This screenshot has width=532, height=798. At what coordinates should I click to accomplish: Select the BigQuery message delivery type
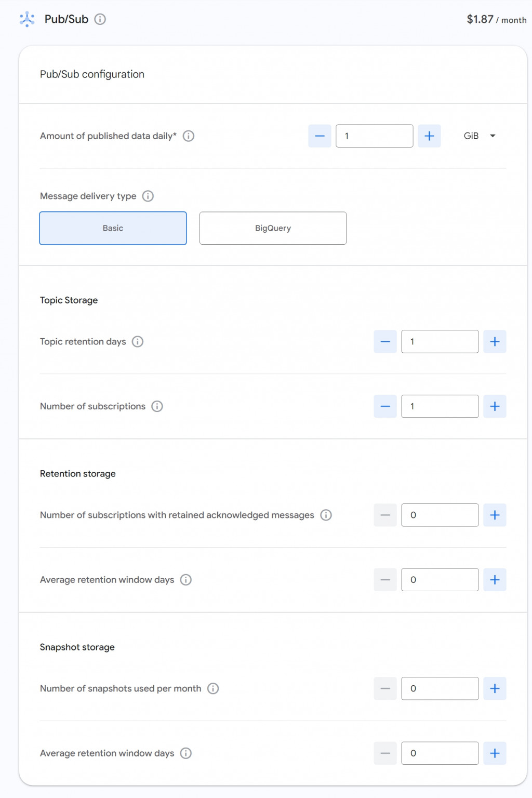[x=273, y=228]
